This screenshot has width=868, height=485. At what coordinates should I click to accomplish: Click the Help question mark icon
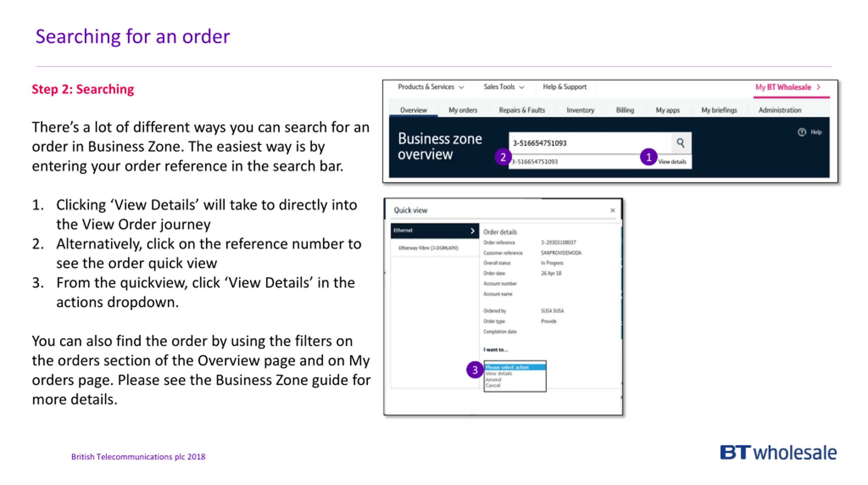pos(802,132)
